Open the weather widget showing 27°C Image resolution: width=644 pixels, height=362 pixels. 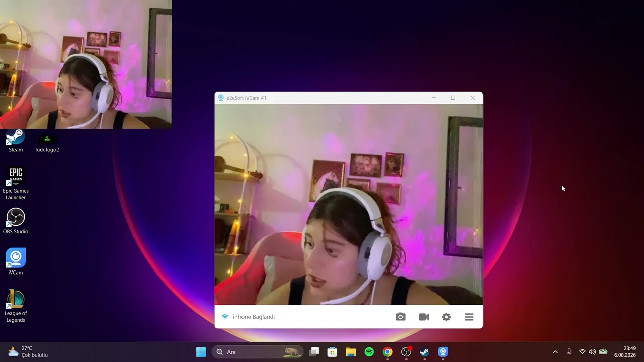tap(28, 352)
